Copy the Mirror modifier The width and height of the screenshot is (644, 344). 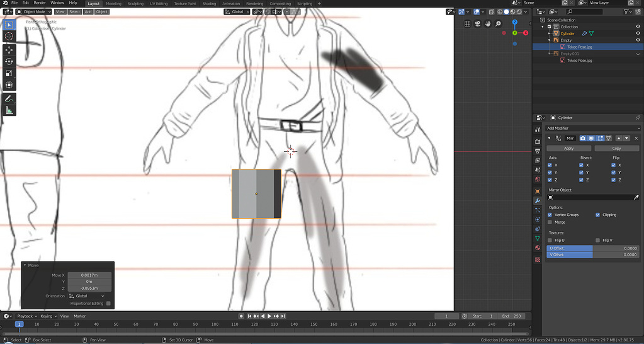coord(616,148)
